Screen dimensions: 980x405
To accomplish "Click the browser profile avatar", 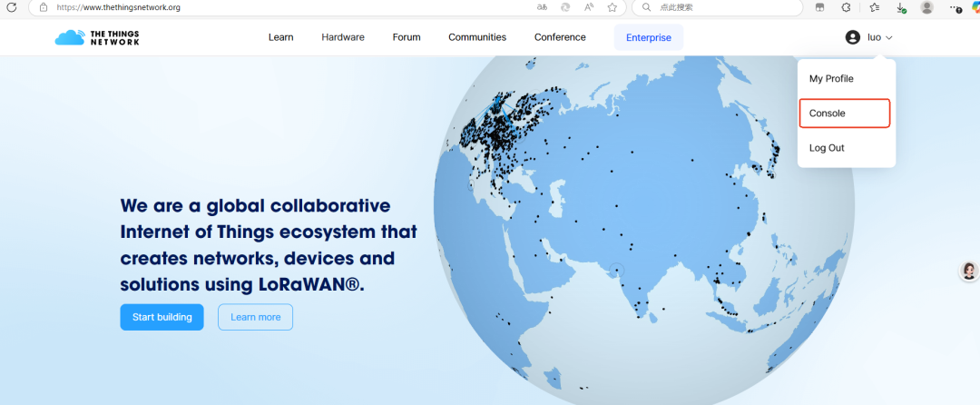I will click(926, 7).
